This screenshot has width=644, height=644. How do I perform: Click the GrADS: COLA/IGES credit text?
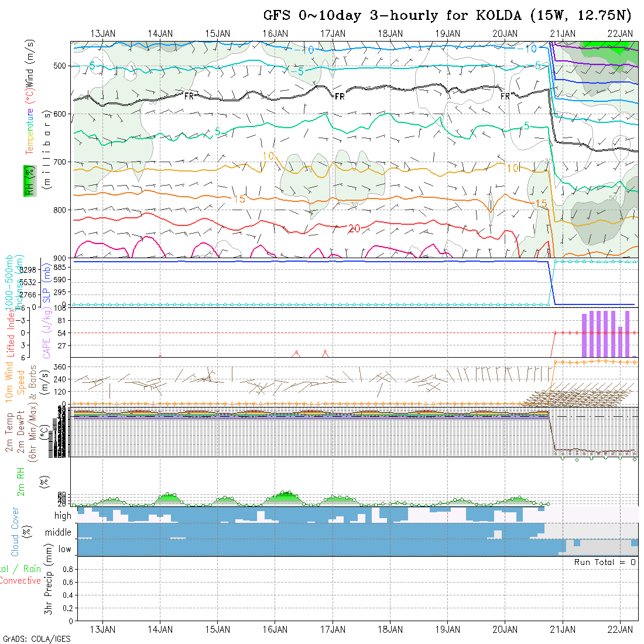[x=36, y=639]
